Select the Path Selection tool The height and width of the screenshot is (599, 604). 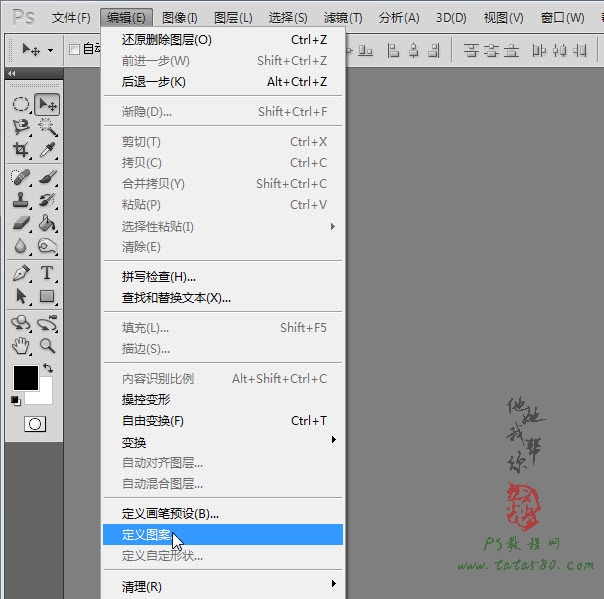(21, 296)
